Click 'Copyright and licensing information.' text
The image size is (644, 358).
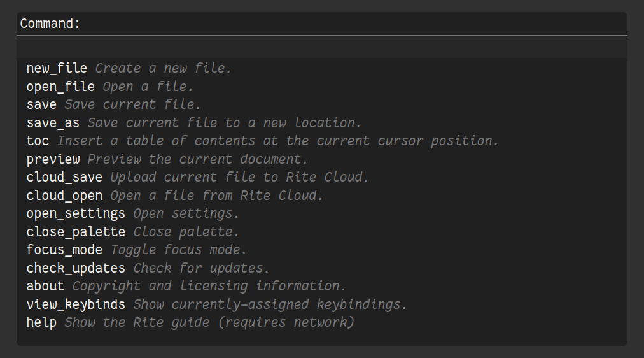(209, 286)
